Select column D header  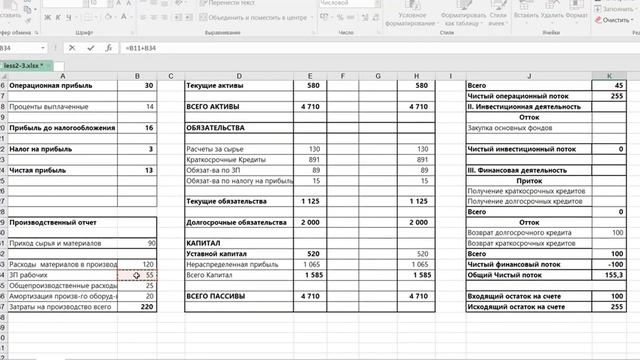coord(239,76)
